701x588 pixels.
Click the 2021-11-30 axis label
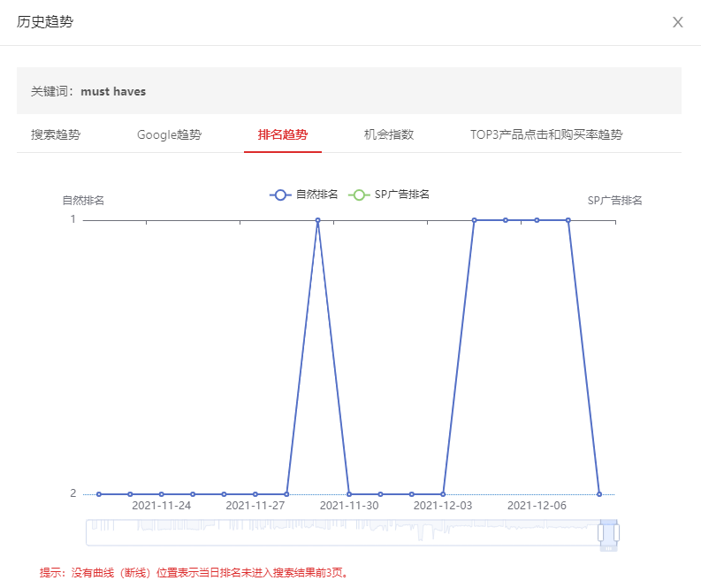coord(349,506)
